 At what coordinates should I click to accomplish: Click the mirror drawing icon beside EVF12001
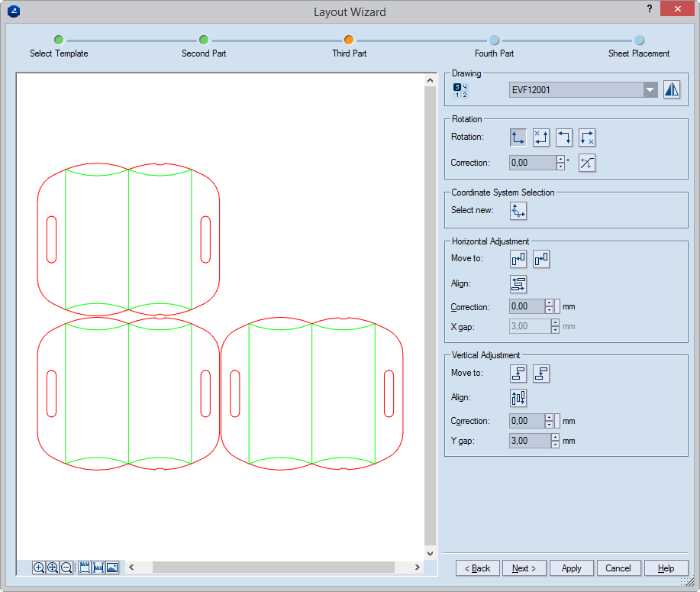671,89
